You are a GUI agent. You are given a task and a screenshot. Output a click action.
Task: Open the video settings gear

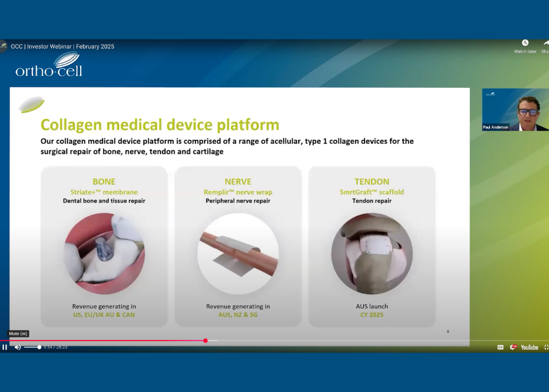click(x=514, y=347)
